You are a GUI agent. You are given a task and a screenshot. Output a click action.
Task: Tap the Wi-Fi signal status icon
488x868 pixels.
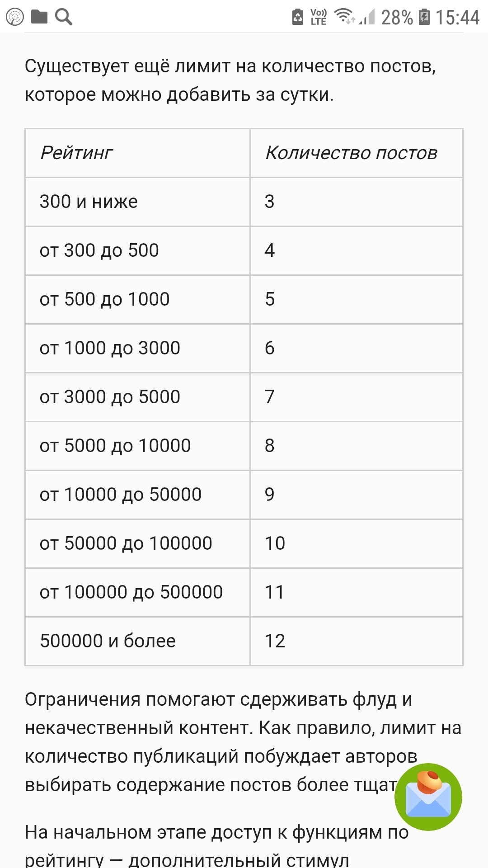click(344, 17)
